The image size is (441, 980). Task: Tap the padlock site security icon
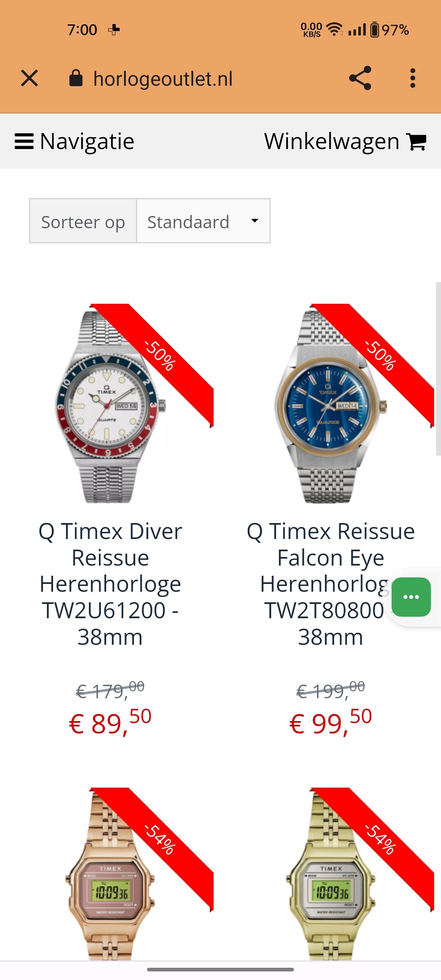[76, 78]
